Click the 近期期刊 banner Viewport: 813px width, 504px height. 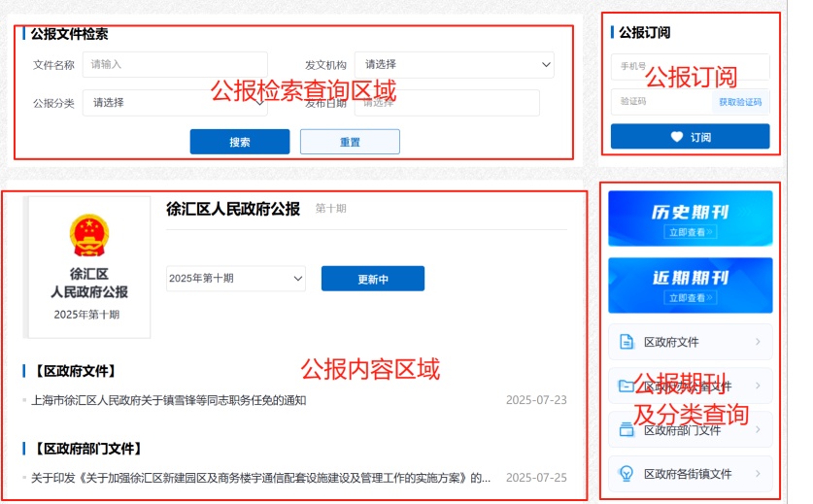(690, 286)
